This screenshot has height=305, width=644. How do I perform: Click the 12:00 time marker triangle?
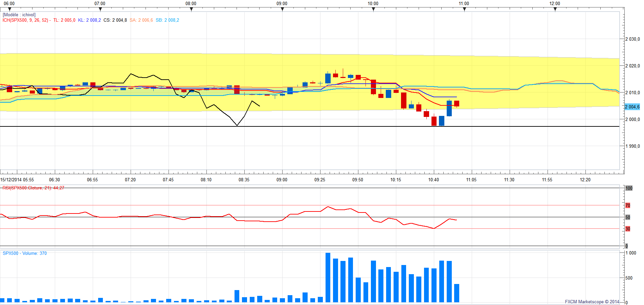[555, 9]
